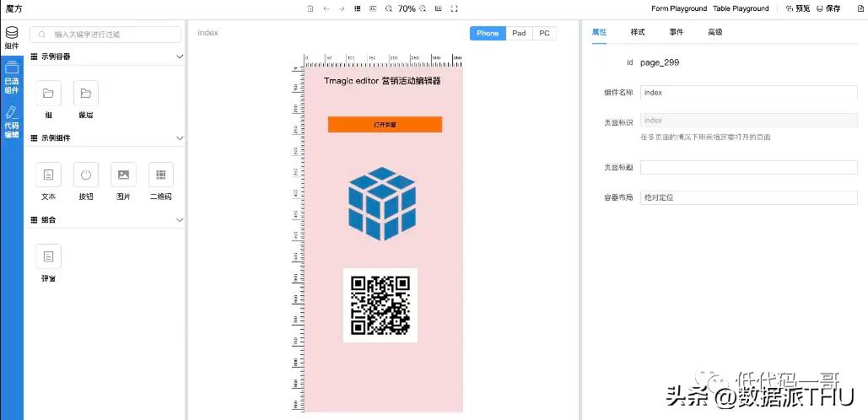Click the horizontal ruler above the canvas
The width and height of the screenshot is (868, 420).
pos(383,61)
